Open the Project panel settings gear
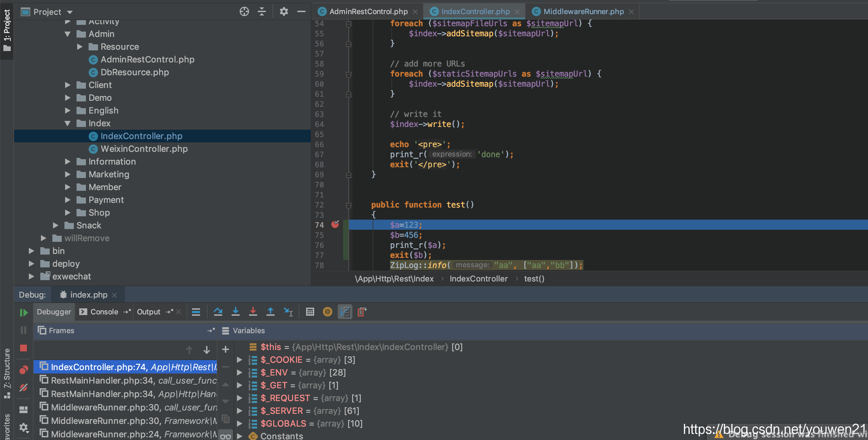Screen dimensions: 868x440 pos(284,11)
